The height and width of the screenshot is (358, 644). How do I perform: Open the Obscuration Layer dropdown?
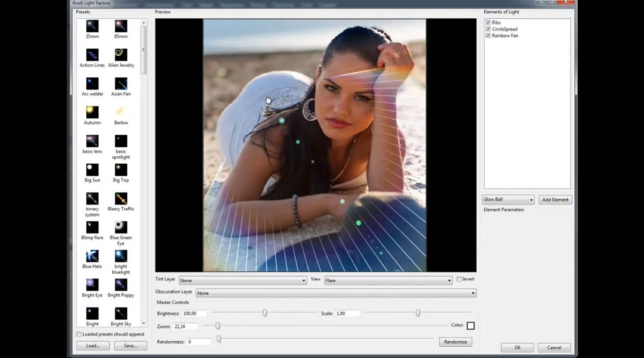pos(336,293)
